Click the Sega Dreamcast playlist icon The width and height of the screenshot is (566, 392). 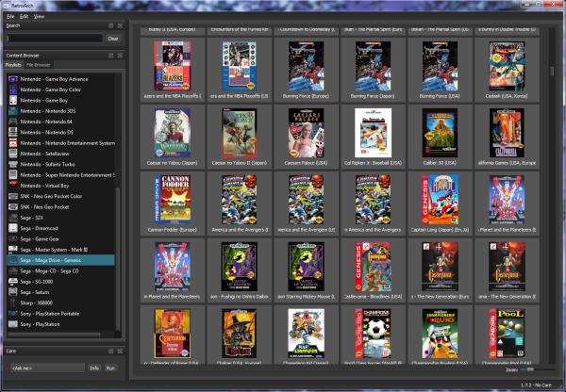[x=13, y=228]
